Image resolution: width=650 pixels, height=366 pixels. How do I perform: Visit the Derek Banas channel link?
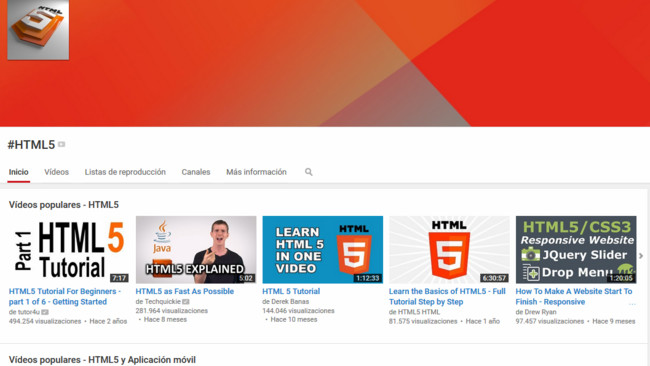pos(290,301)
